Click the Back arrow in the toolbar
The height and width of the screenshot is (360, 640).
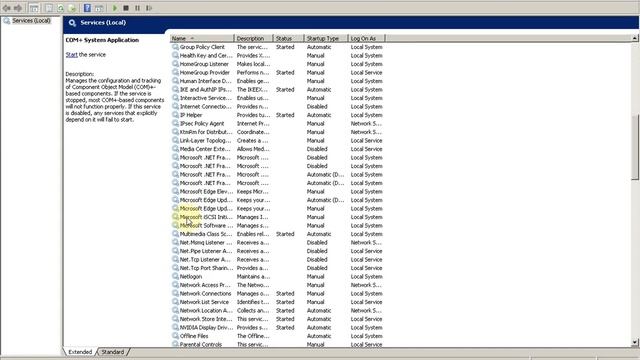click(x=7, y=8)
